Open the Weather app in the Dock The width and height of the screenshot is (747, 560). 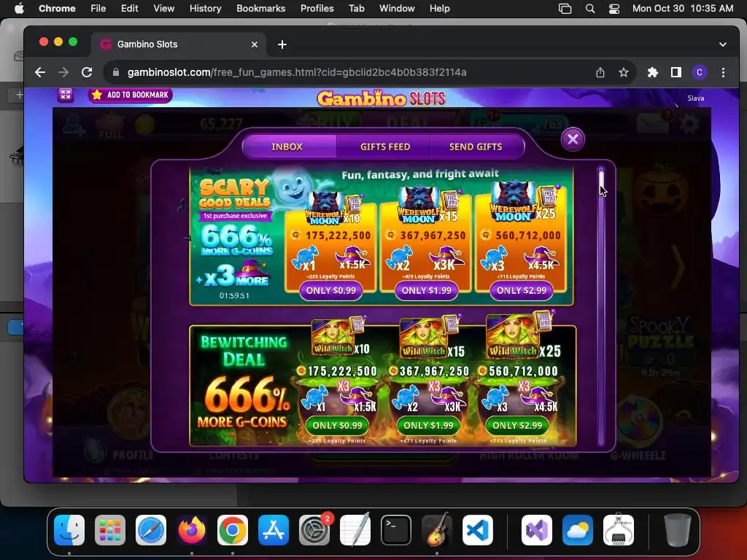pos(578,530)
